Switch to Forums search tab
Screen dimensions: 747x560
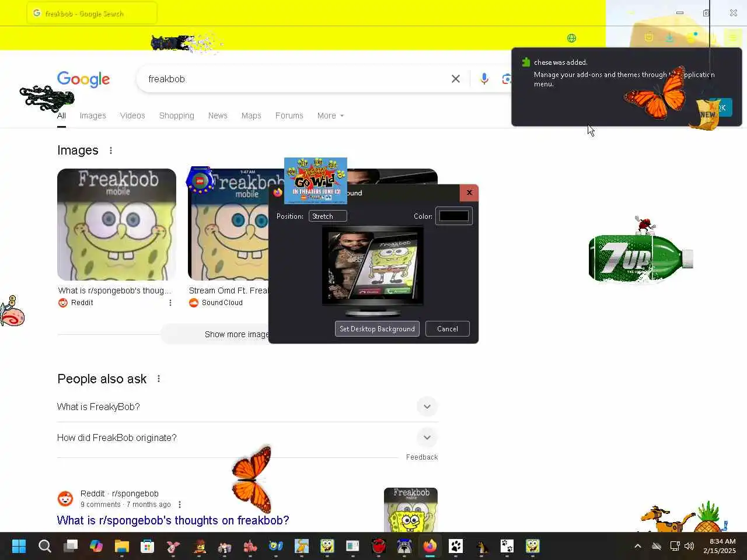click(289, 116)
